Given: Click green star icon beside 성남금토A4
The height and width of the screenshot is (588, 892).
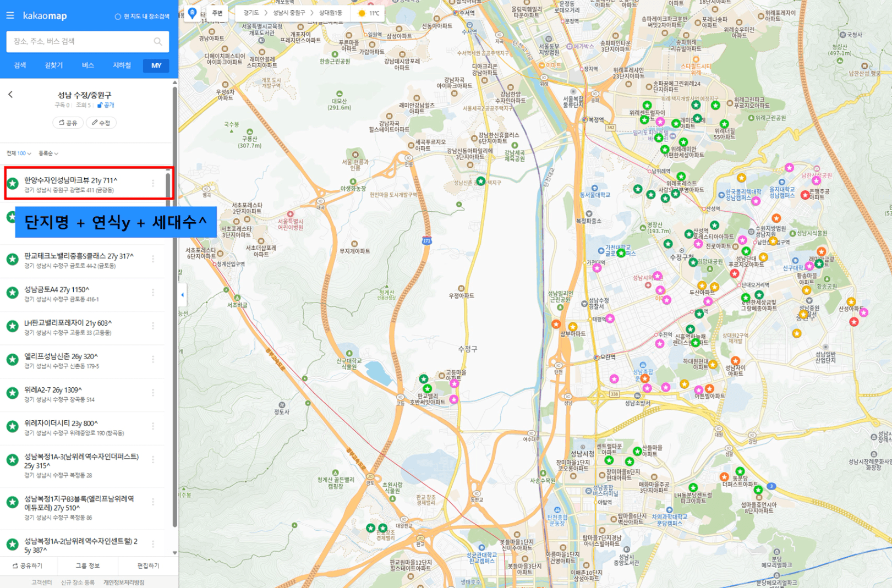Looking at the screenshot, I should [12, 293].
